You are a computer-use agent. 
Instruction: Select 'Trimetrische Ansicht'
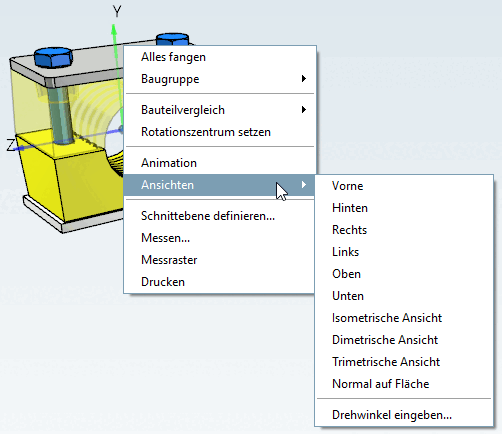404,362
